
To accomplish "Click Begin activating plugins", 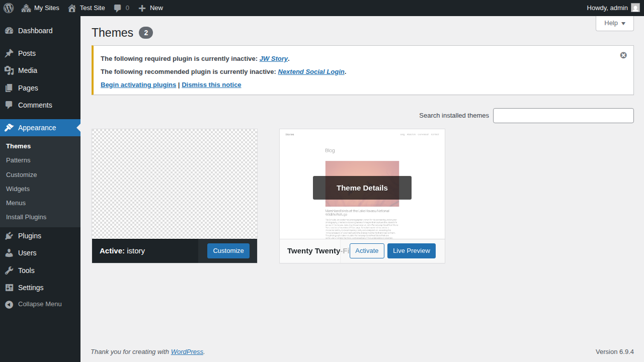I will (x=138, y=84).
